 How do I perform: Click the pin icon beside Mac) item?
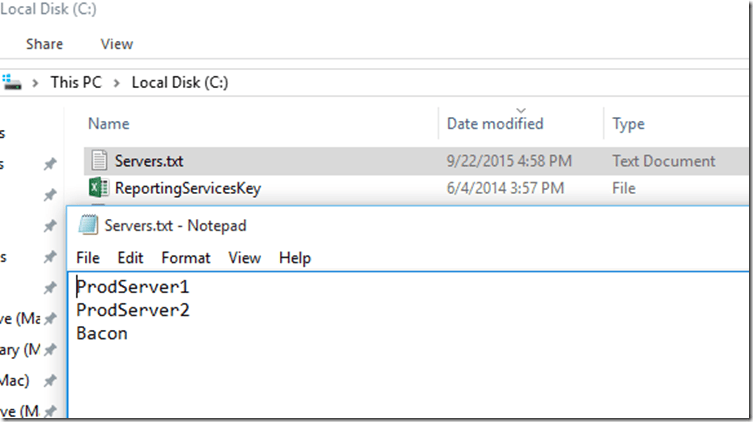50,381
